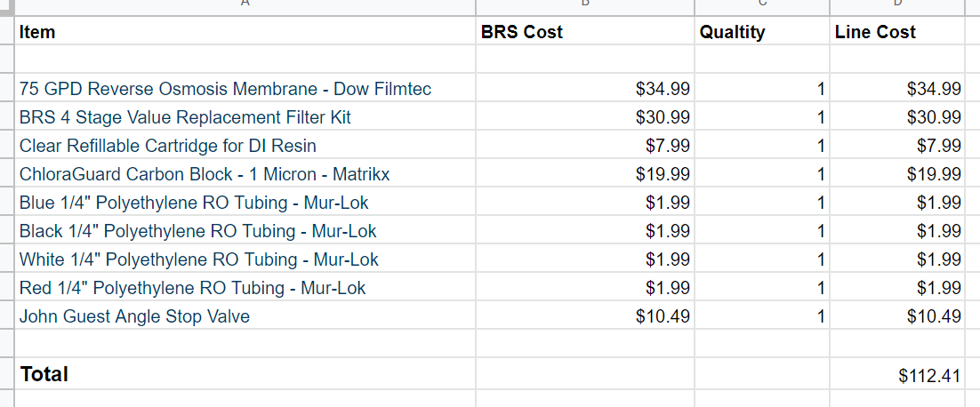Screen dimensions: 980x407
Task: Open Red 1/4" Polyethylene RO Tubing link
Action: (192, 288)
